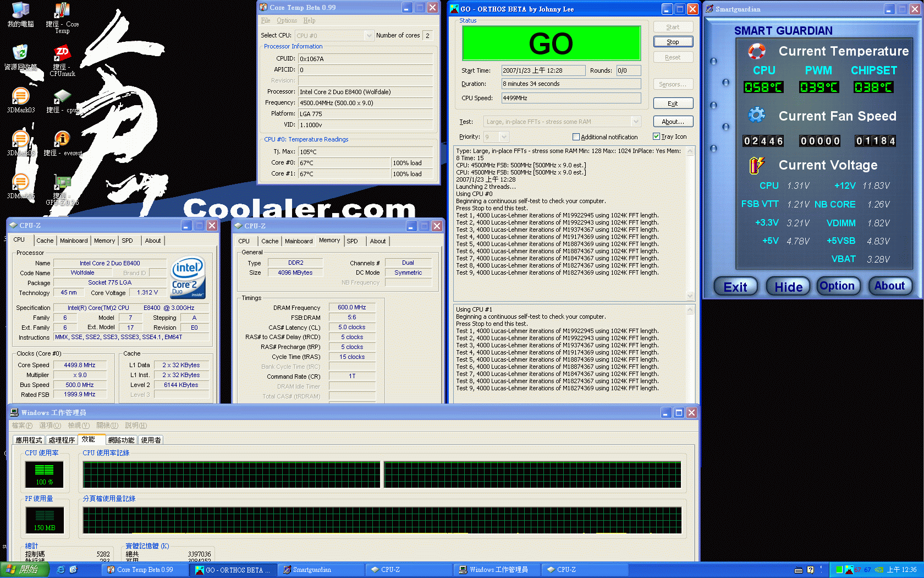Click the About button in Smart Guardian

tap(889, 286)
